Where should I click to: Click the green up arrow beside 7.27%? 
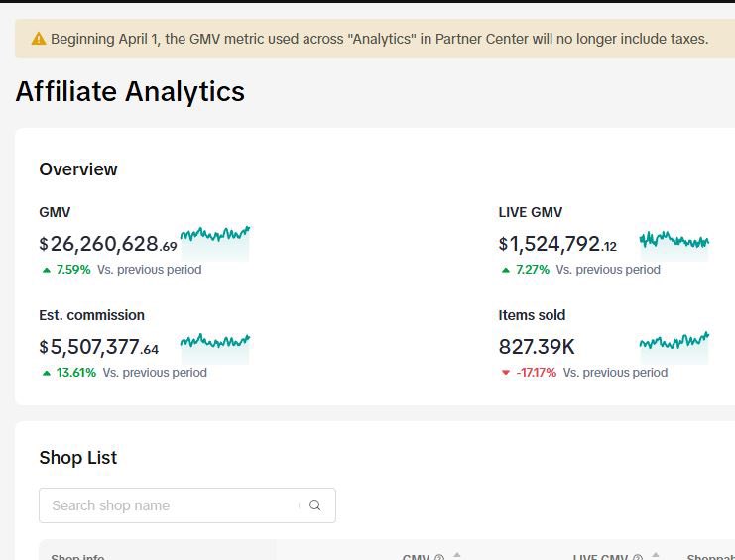505,270
